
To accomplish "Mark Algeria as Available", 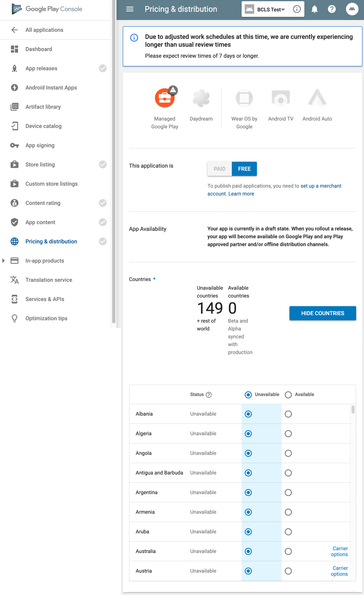I will pos(288,434).
